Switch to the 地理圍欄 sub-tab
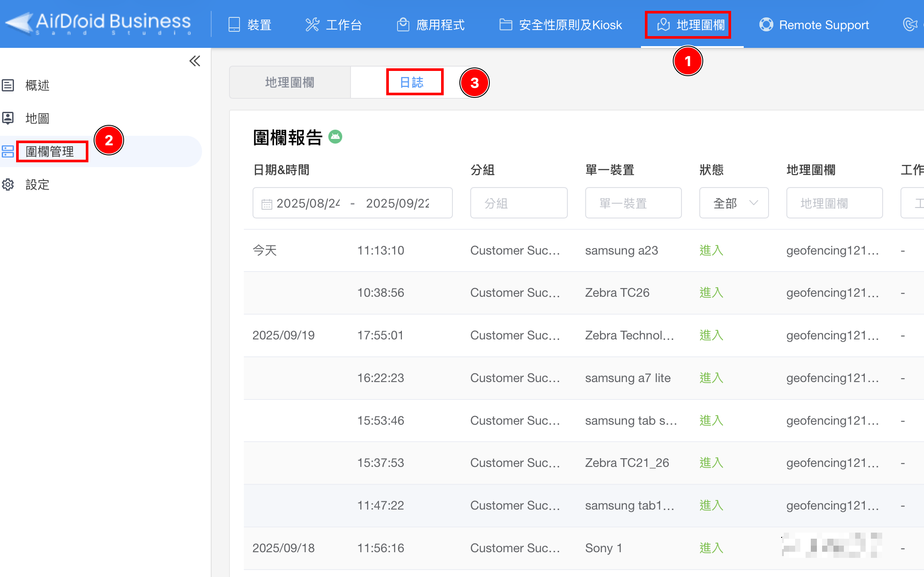 290,82
